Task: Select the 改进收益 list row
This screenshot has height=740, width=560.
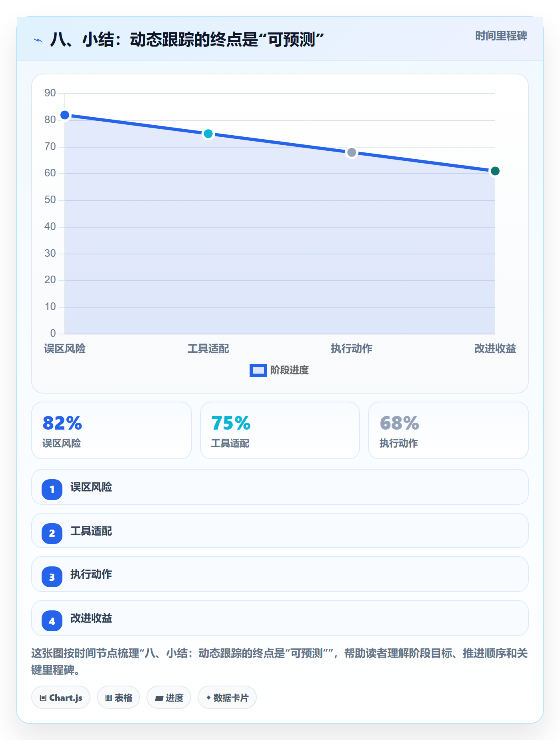Action: pos(280,618)
